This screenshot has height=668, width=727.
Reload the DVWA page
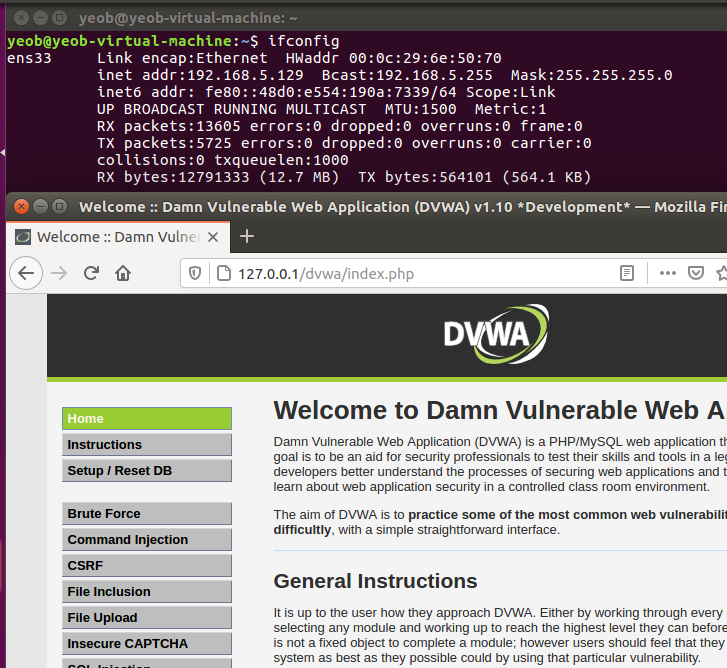click(x=91, y=273)
